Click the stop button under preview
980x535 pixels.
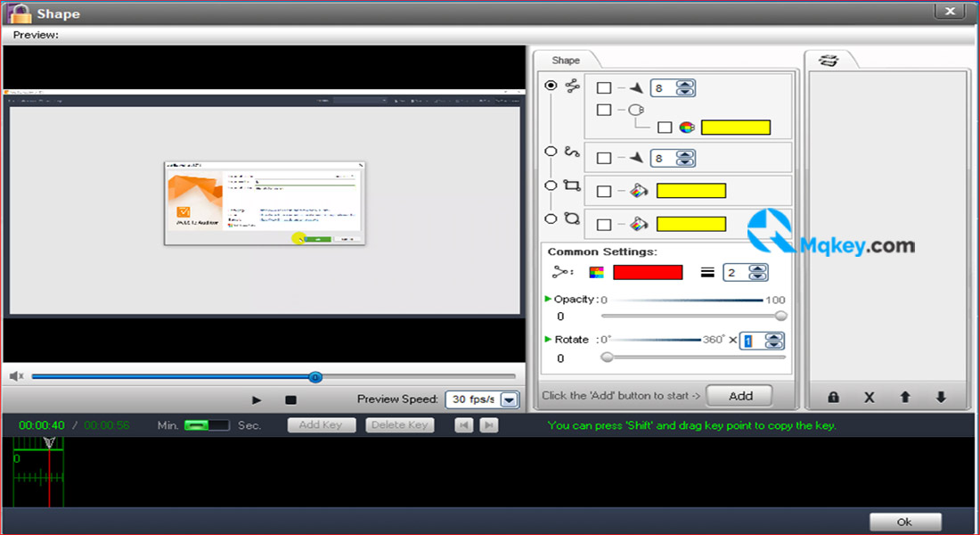coord(290,399)
